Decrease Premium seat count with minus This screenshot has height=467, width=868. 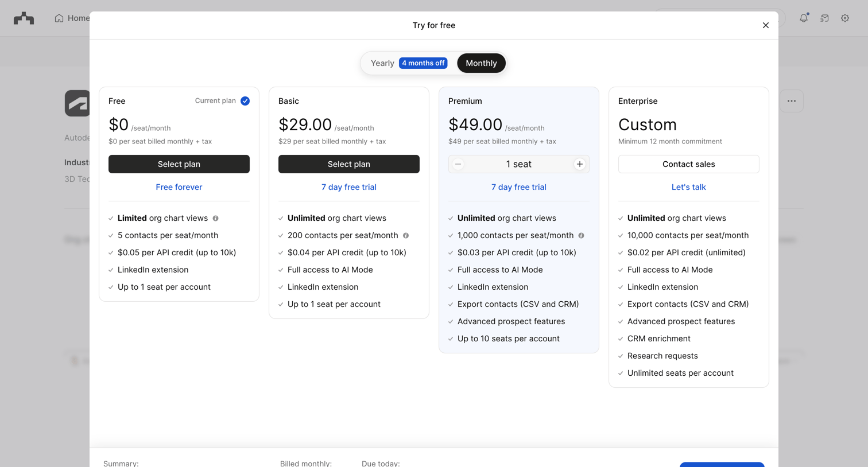click(458, 164)
